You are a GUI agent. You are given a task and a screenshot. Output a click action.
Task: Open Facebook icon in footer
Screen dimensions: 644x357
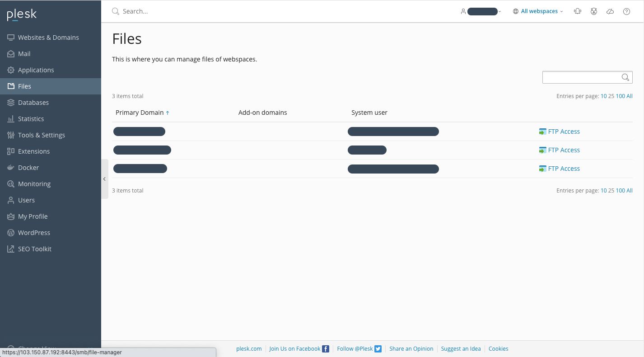point(325,349)
